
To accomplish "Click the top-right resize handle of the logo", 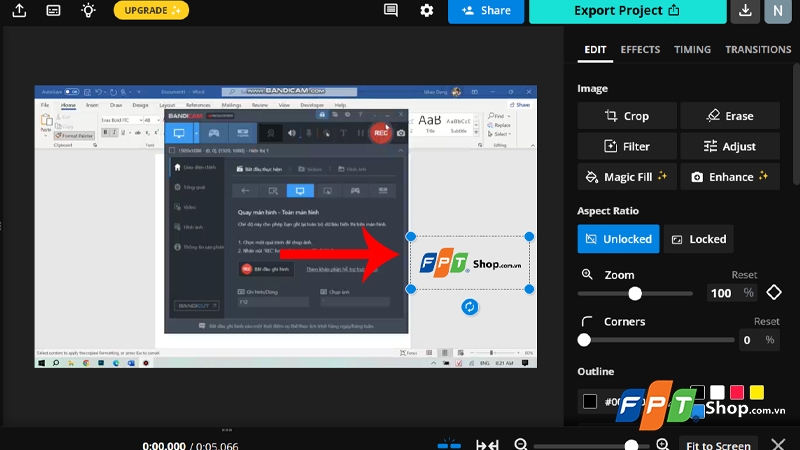I will point(529,236).
